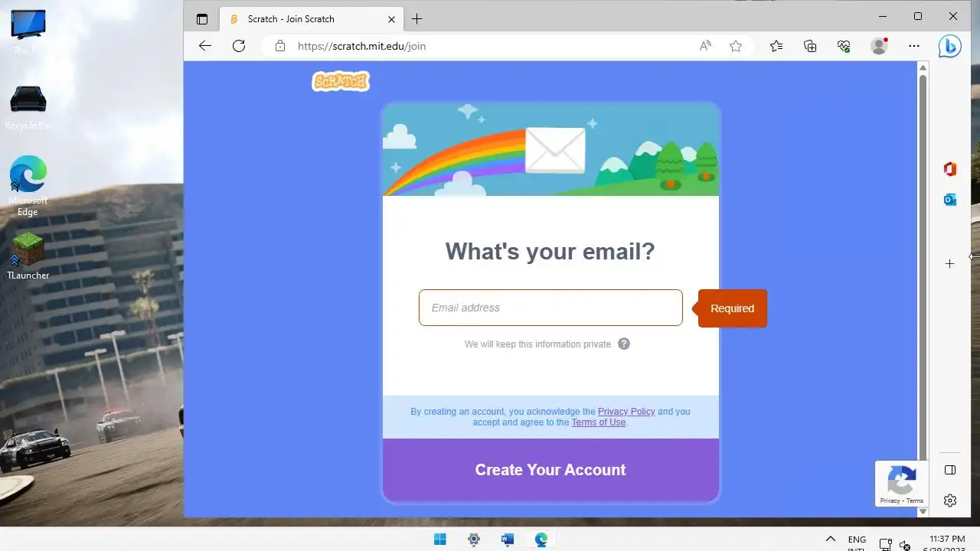Click the reCAPTCHA badge
Screen dimensions: 980x551
coord(902,484)
